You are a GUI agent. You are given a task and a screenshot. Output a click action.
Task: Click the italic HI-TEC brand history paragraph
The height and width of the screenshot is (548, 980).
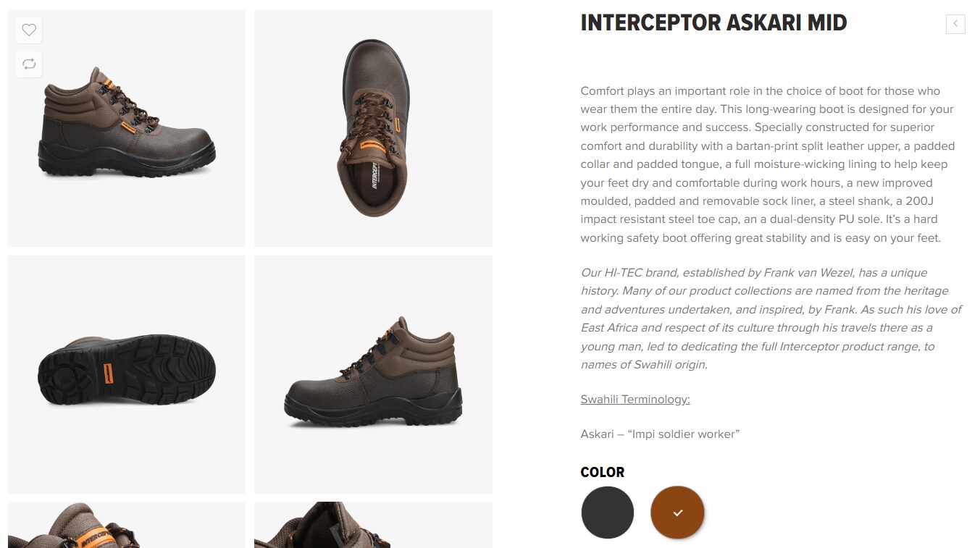pyautogui.click(x=771, y=319)
